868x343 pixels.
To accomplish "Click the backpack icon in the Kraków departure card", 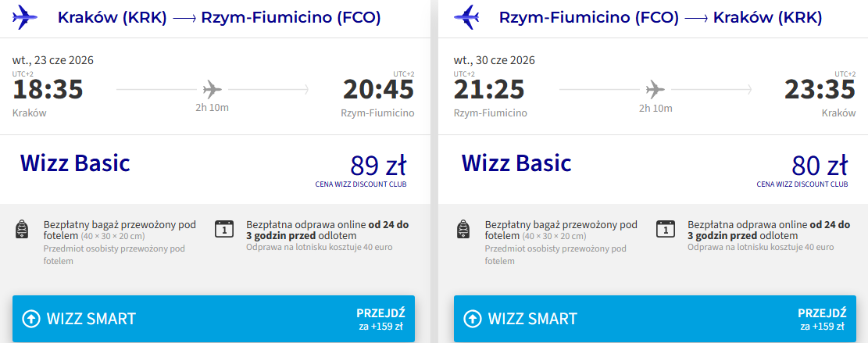I will (22, 229).
